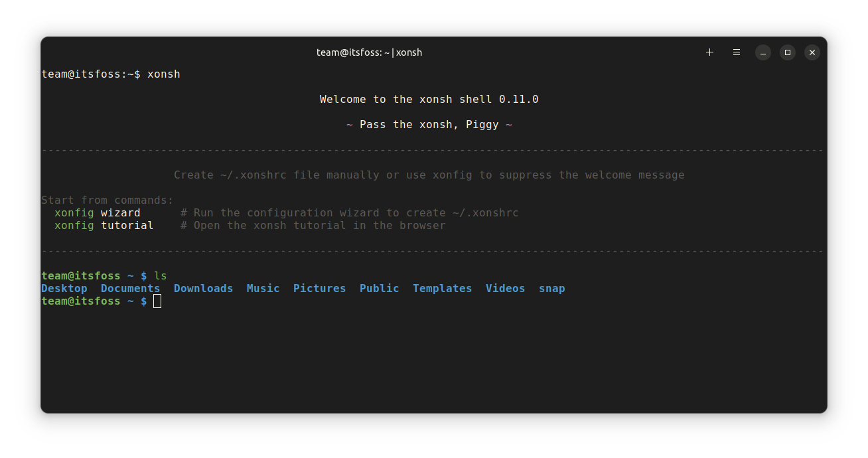Click the xonfig wizard command text

point(97,212)
